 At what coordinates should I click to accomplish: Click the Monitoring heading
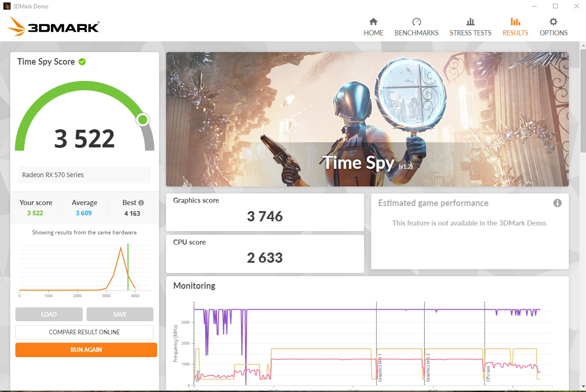point(194,286)
